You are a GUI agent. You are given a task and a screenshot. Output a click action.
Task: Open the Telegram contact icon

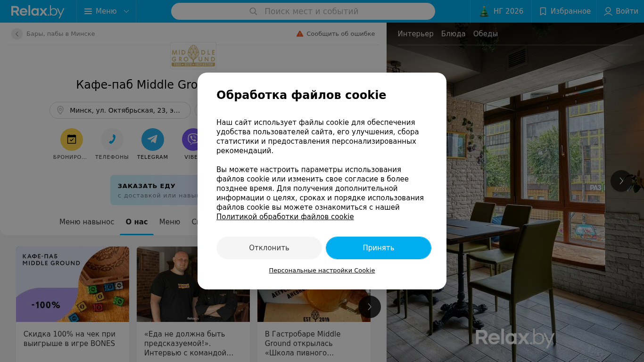pos(153,140)
